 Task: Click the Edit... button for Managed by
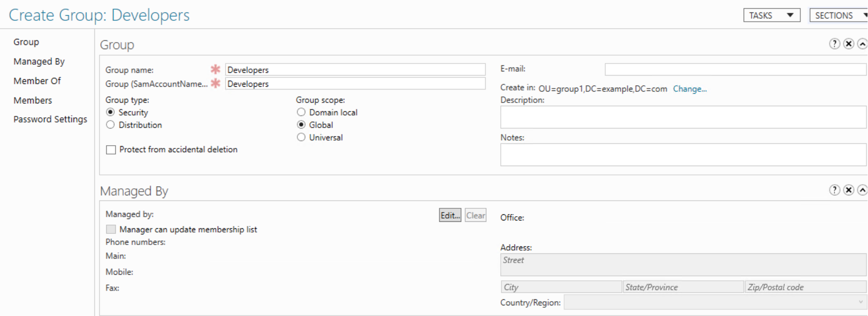450,215
